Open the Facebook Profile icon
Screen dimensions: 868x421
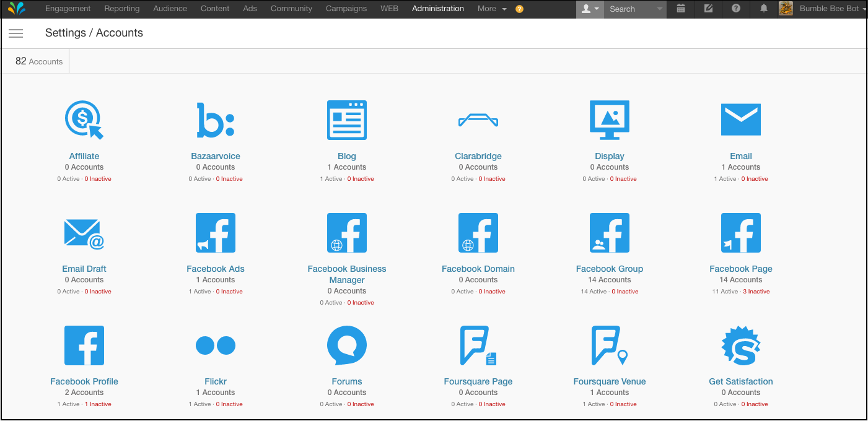click(x=84, y=345)
